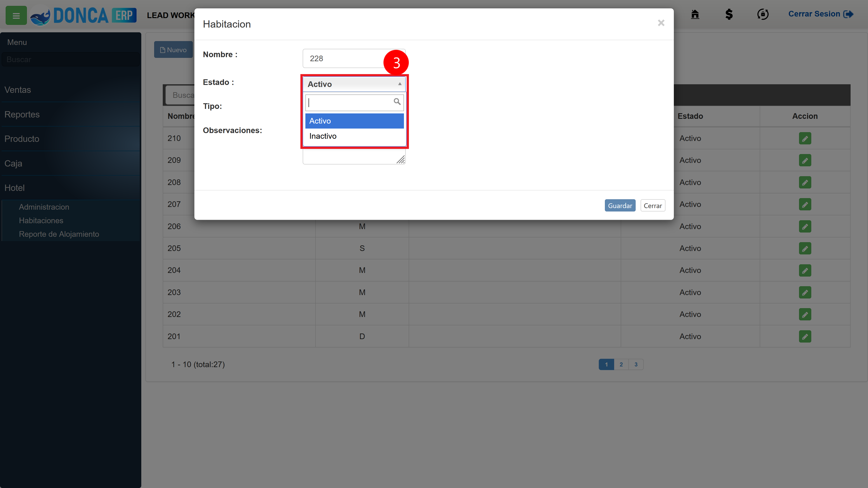Edit room 210 with the pencil icon
868x488 pixels.
(805, 138)
